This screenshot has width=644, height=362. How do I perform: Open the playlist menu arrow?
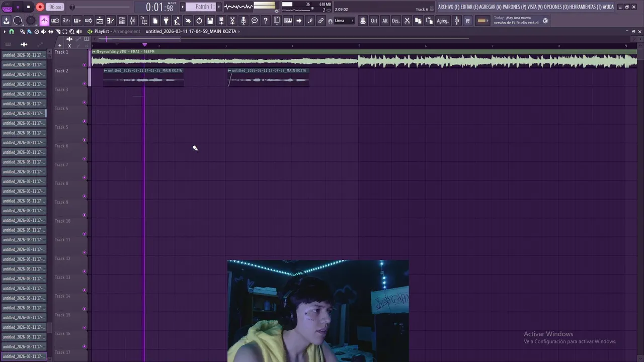[5, 31]
